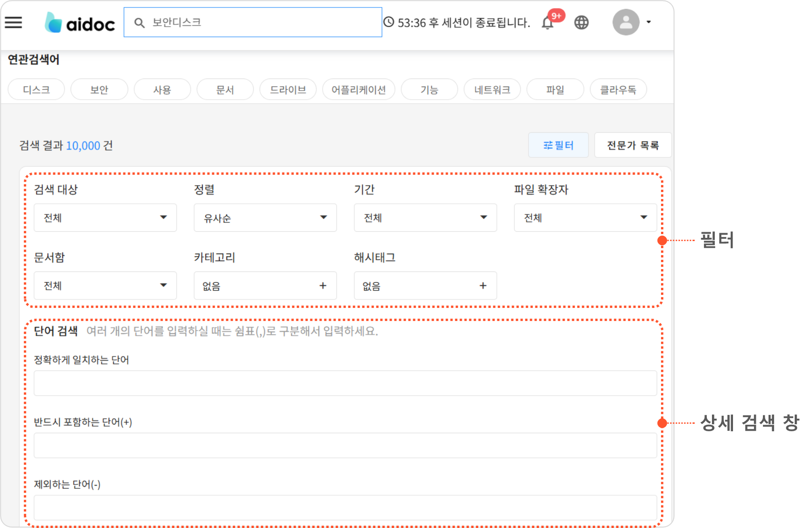The image size is (812, 528).
Task: Expand the account menu arrow beside avatar
Action: [x=648, y=22]
